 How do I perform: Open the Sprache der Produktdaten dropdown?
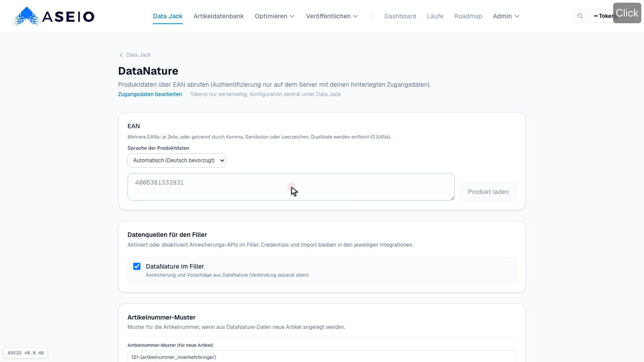(177, 160)
